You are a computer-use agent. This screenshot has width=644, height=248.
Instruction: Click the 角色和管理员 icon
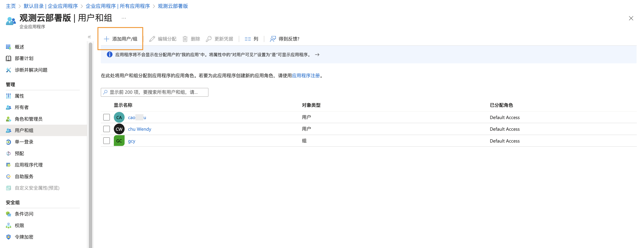[x=9, y=119]
